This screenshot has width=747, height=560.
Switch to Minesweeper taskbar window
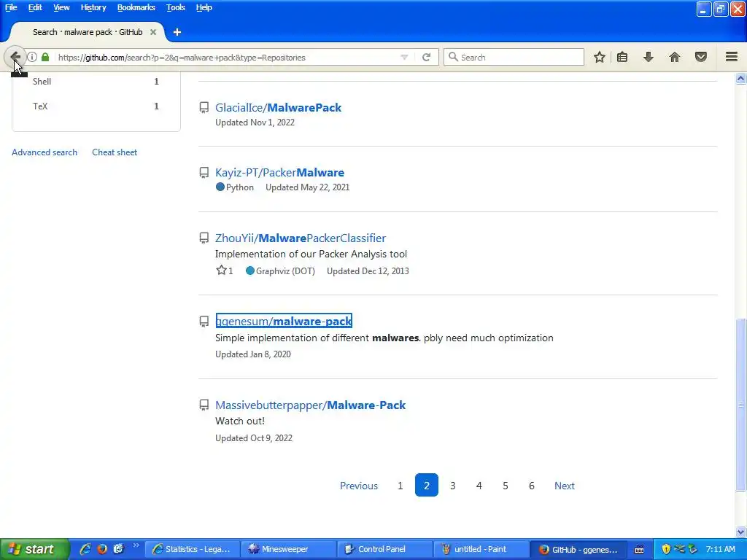287,550
